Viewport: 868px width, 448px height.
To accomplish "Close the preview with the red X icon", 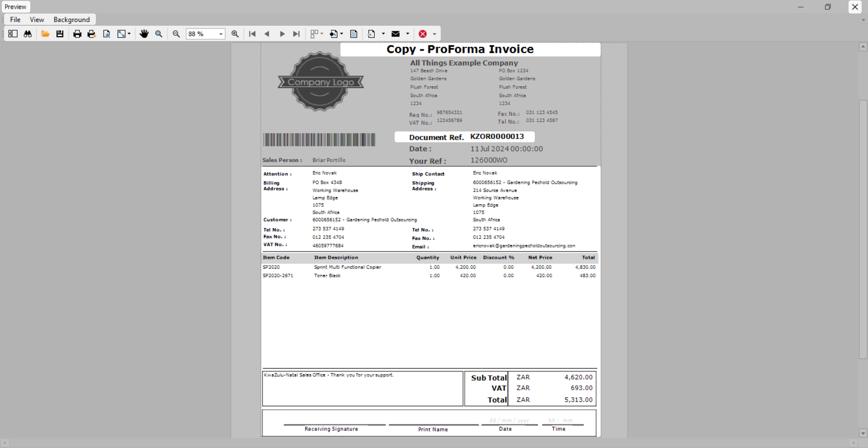I will (423, 34).
